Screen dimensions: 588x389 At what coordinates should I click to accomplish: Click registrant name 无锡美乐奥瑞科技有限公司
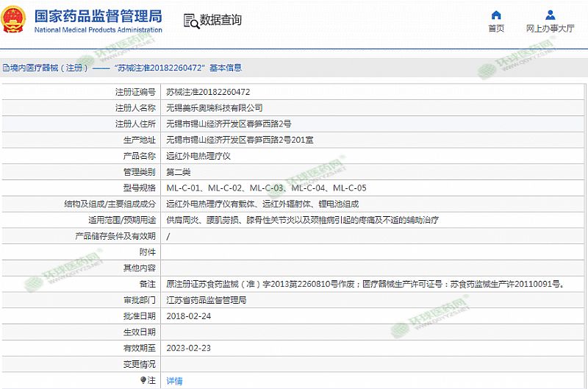[x=214, y=108]
